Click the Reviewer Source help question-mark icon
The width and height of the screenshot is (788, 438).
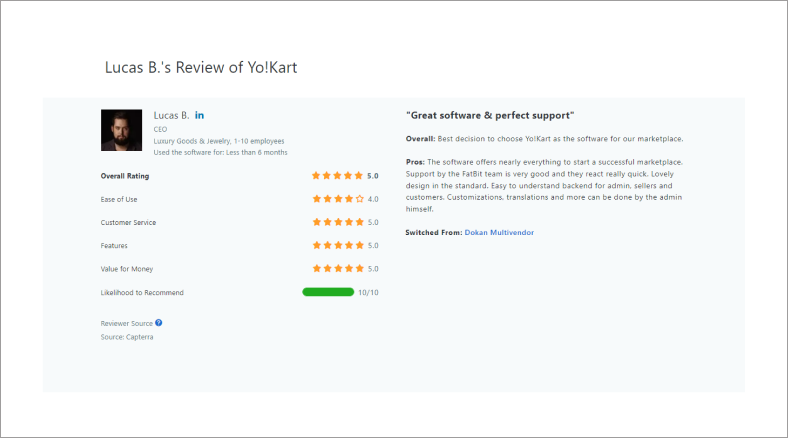pyautogui.click(x=159, y=323)
